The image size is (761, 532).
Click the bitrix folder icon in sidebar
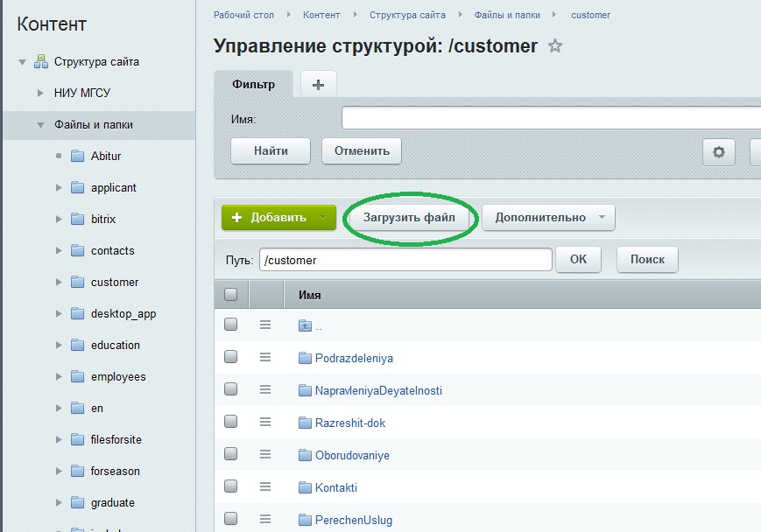(x=77, y=219)
